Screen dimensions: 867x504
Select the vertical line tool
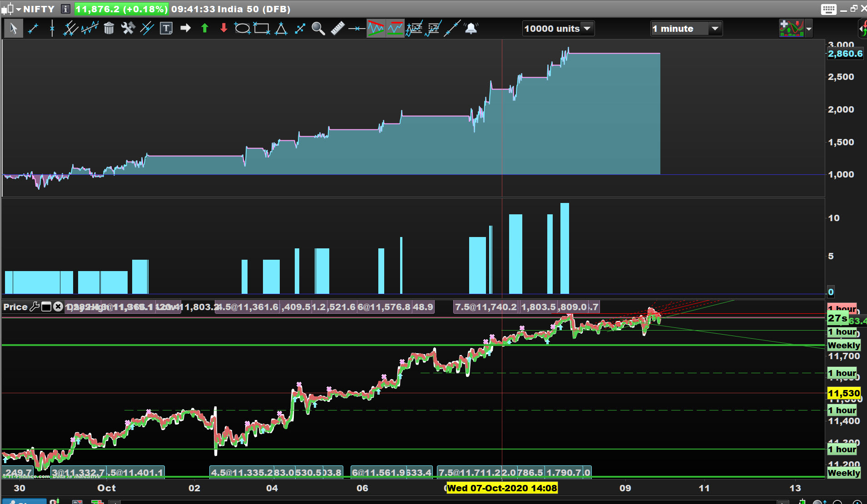[52, 29]
